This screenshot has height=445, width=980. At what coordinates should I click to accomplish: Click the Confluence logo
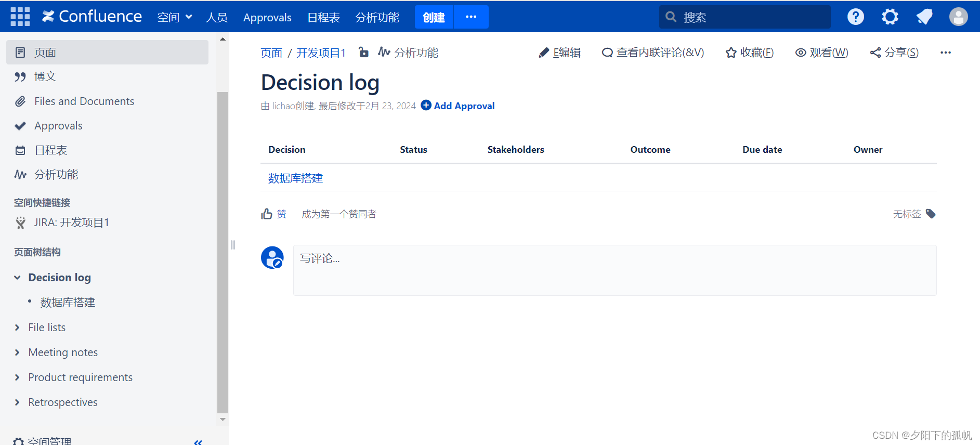point(92,17)
